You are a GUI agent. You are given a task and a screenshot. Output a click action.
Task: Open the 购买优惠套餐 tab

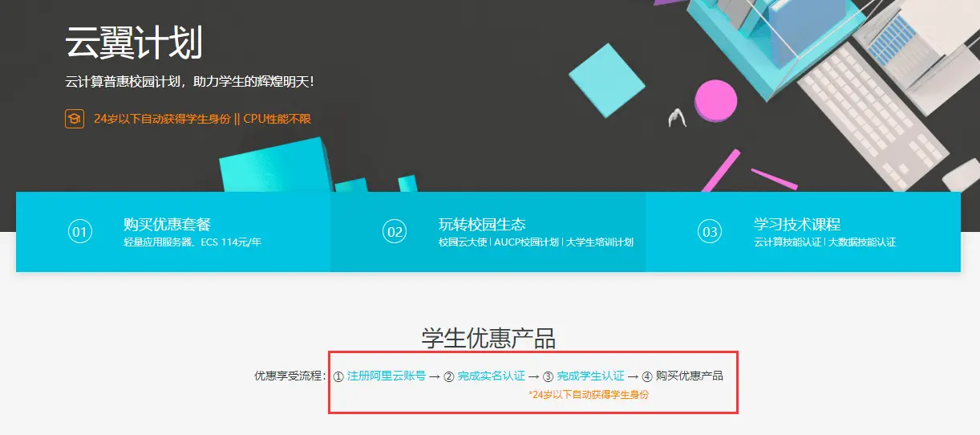(x=173, y=232)
